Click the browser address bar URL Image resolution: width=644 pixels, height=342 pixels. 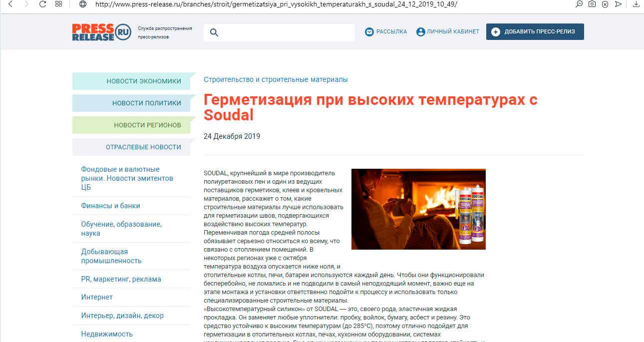coord(276,4)
